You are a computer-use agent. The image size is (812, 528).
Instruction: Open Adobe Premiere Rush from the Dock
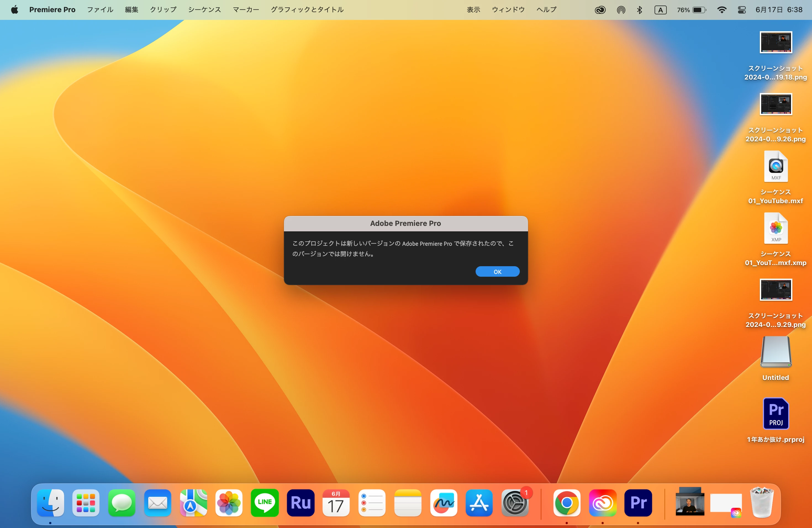point(300,502)
